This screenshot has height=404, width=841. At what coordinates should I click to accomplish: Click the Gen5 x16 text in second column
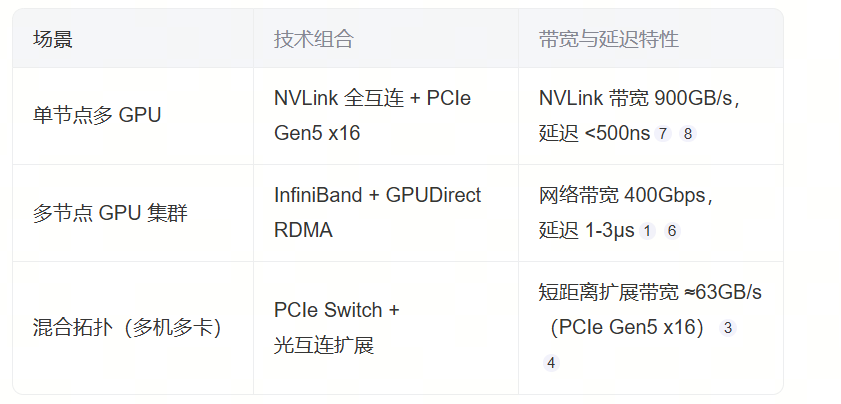click(x=317, y=133)
